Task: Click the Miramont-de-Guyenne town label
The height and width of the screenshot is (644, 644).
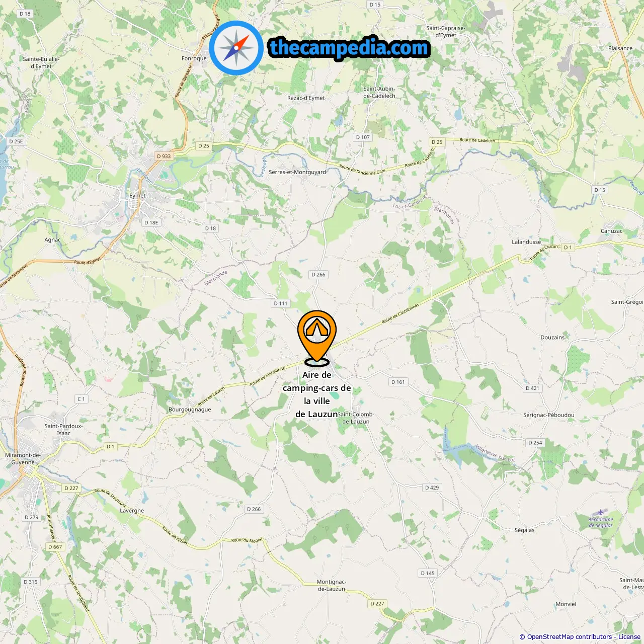Action: (x=23, y=459)
